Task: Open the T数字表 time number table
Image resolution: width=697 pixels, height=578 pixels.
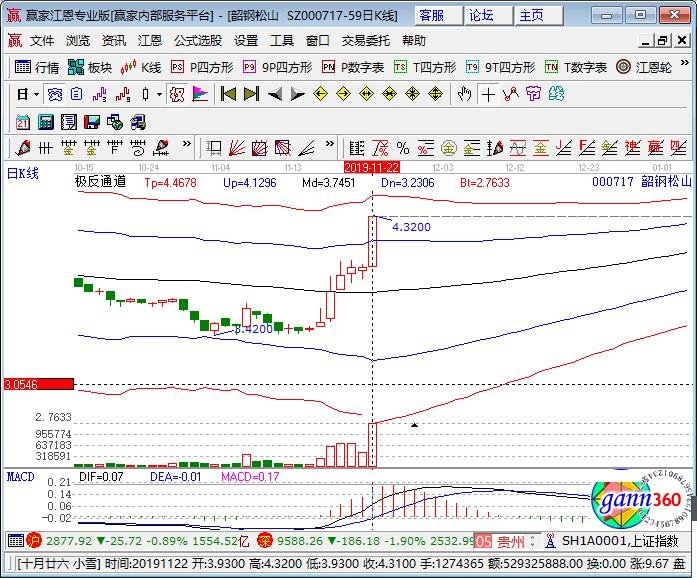Action: [576, 68]
